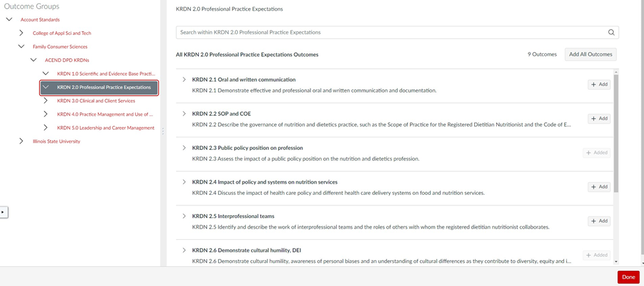Click the search magnifier icon
Screen dimensions: 644x286
(611, 32)
